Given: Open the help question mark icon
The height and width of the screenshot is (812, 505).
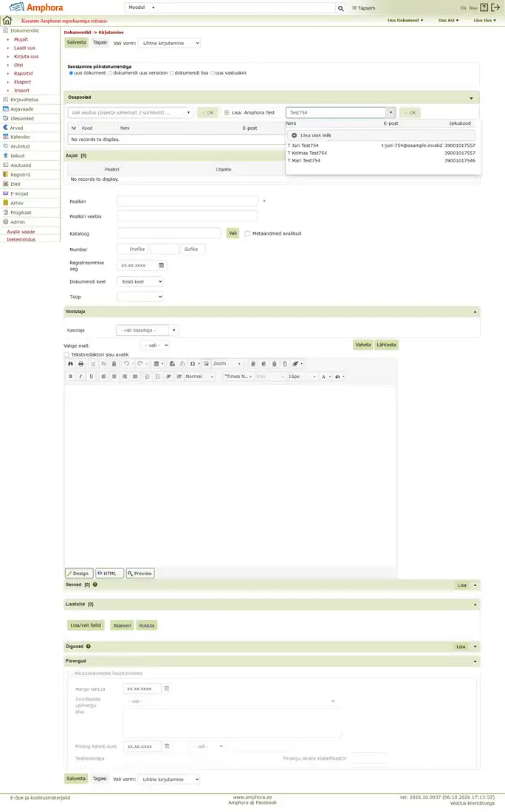Looking at the screenshot, I should click(x=484, y=8).
